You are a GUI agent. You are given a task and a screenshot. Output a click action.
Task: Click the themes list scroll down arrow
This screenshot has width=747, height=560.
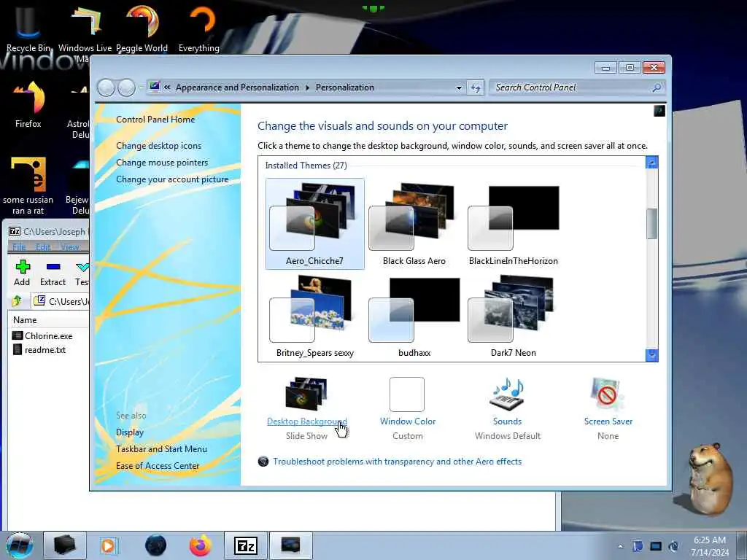tap(651, 355)
